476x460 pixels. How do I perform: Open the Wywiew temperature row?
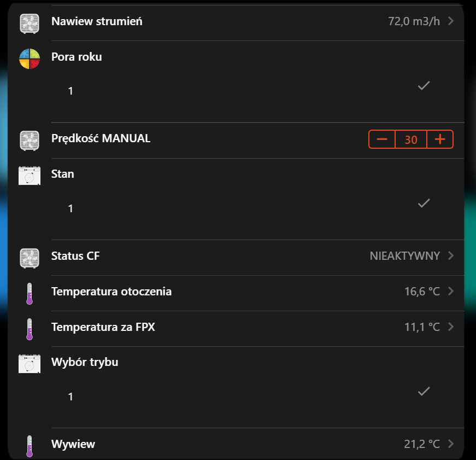258,444
